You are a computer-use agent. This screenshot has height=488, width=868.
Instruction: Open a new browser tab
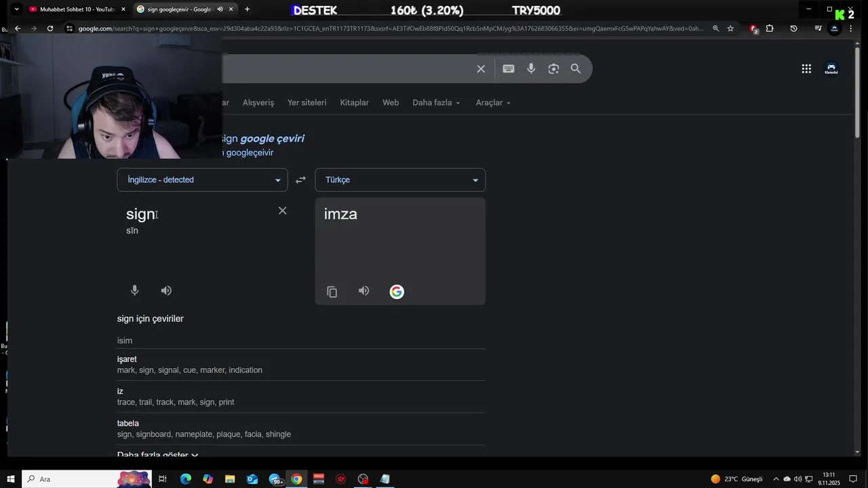click(x=247, y=9)
